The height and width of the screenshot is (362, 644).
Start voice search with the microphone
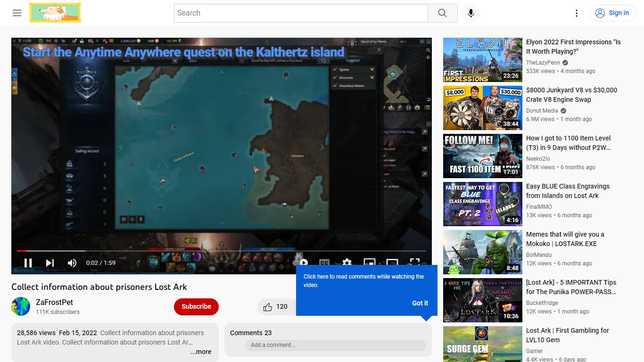471,13
